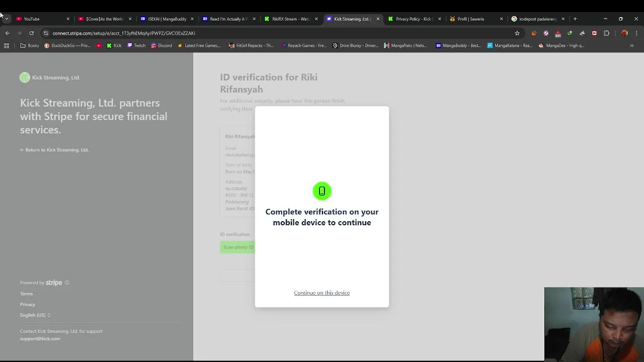Reload the current page
This screenshot has width=644, height=362.
point(31,33)
